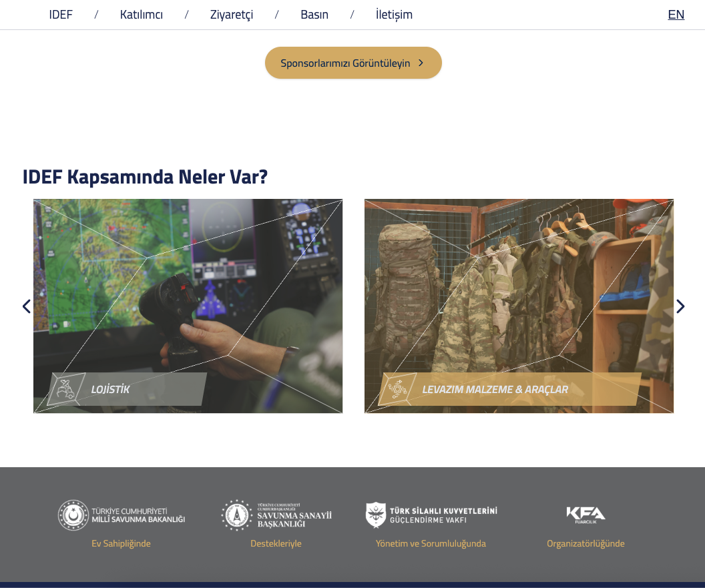Screen dimensions: 705x588
Task: Switch language via the EN link
Action: click(x=676, y=15)
